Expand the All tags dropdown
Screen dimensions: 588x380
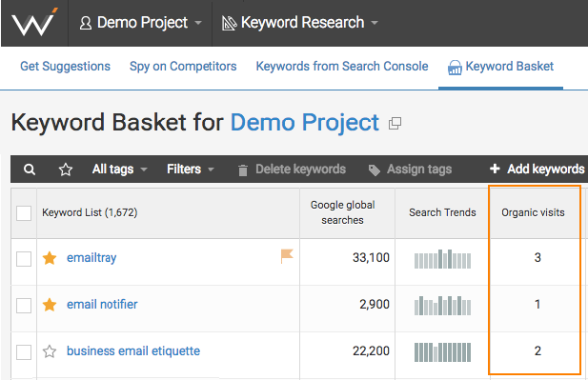tap(120, 170)
